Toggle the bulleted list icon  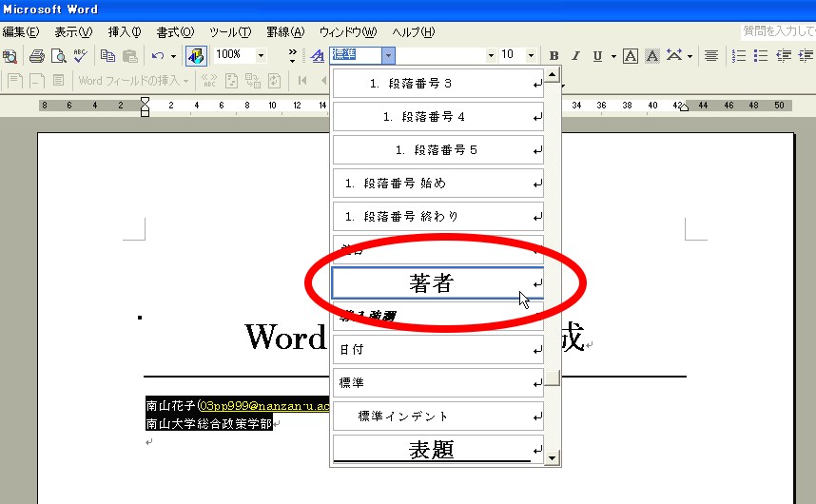click(x=760, y=56)
